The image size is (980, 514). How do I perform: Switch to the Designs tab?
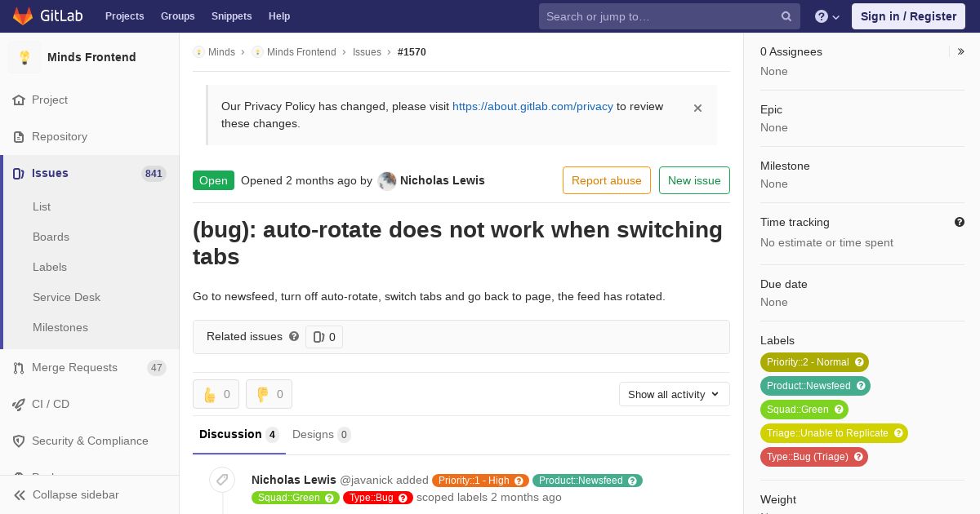coord(321,435)
